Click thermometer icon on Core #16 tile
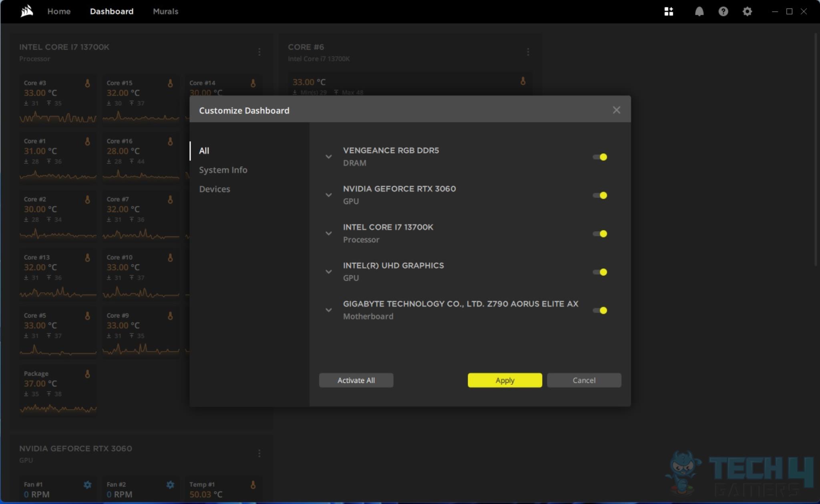This screenshot has height=504, width=820. pos(170,141)
